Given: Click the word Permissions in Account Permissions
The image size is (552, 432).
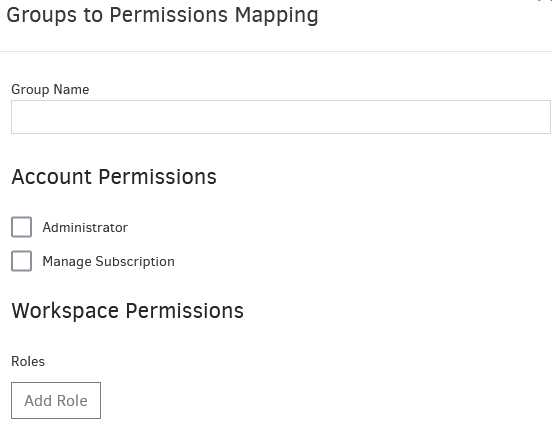Looking at the screenshot, I should [157, 176].
